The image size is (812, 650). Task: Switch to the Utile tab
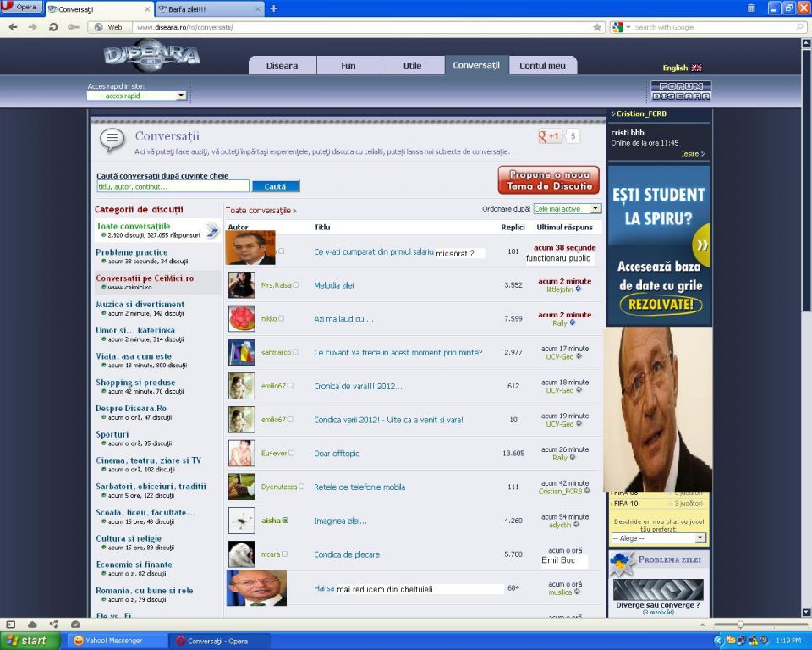(x=413, y=65)
